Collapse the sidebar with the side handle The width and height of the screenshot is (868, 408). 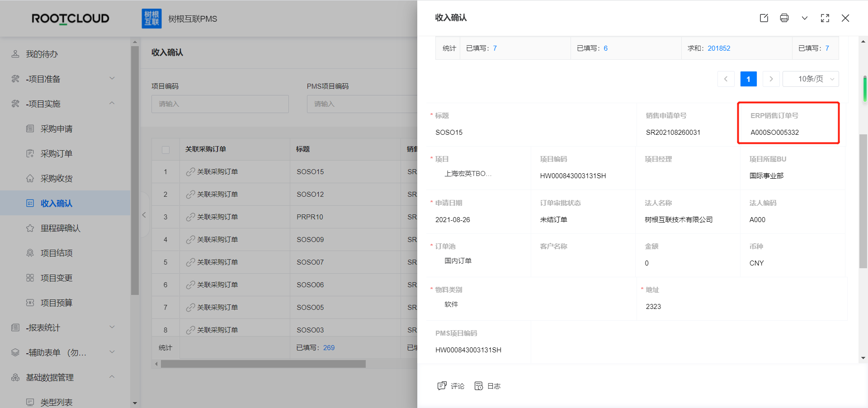pos(144,215)
